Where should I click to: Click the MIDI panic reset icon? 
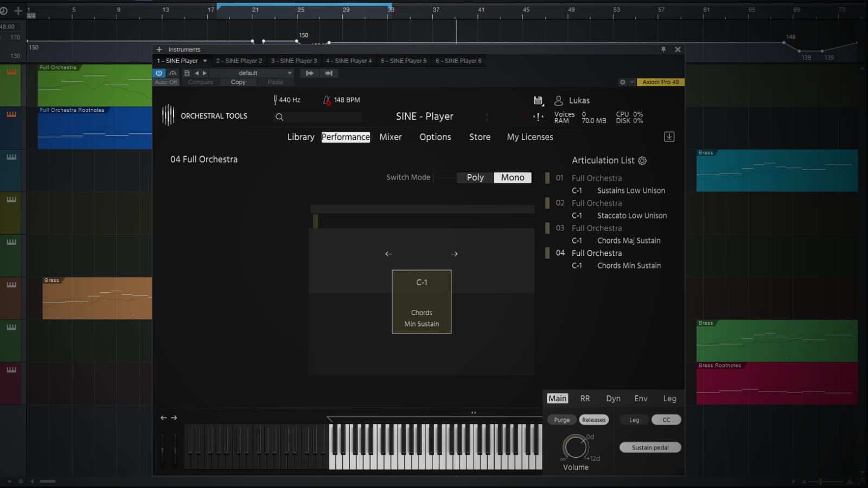tap(538, 116)
